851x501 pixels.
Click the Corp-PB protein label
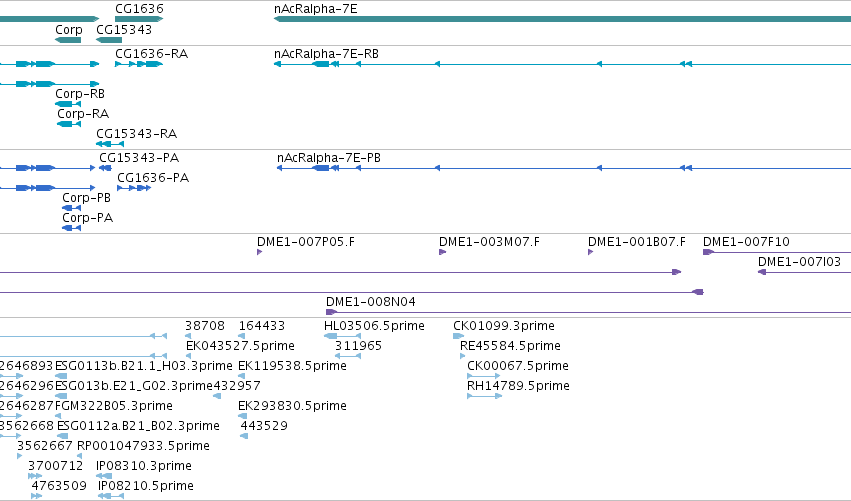tap(86, 198)
